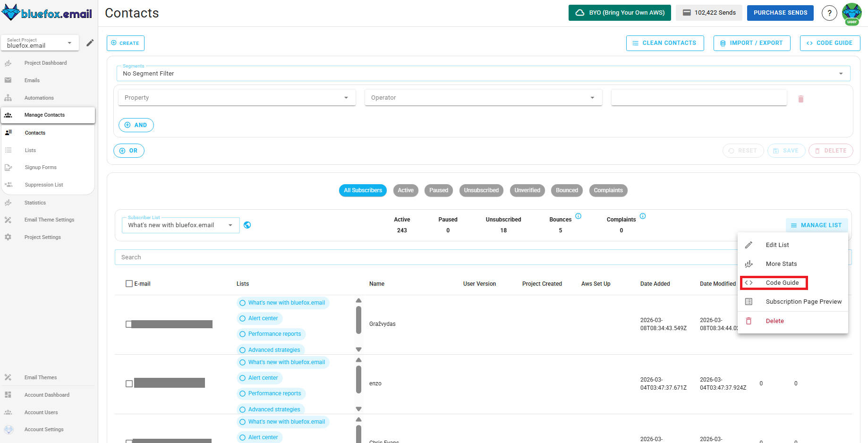Click the red trash filter delete icon
Viewport: 868px width, 443px height.
(800, 99)
